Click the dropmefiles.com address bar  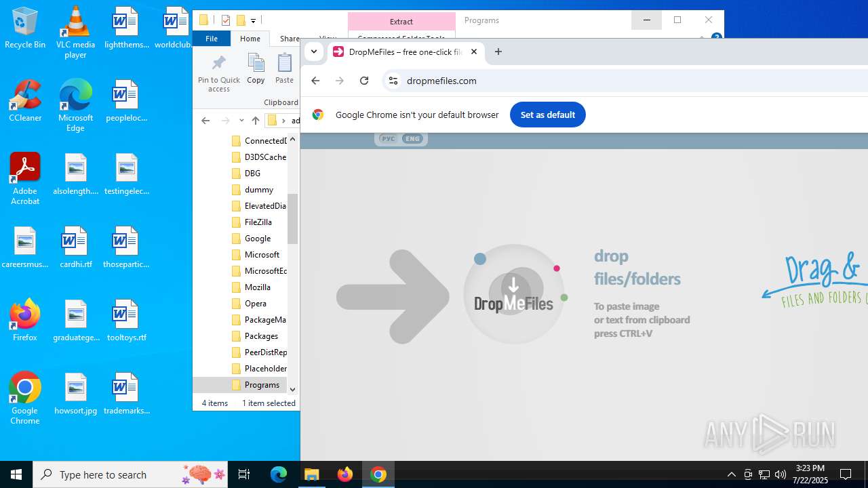pos(441,81)
